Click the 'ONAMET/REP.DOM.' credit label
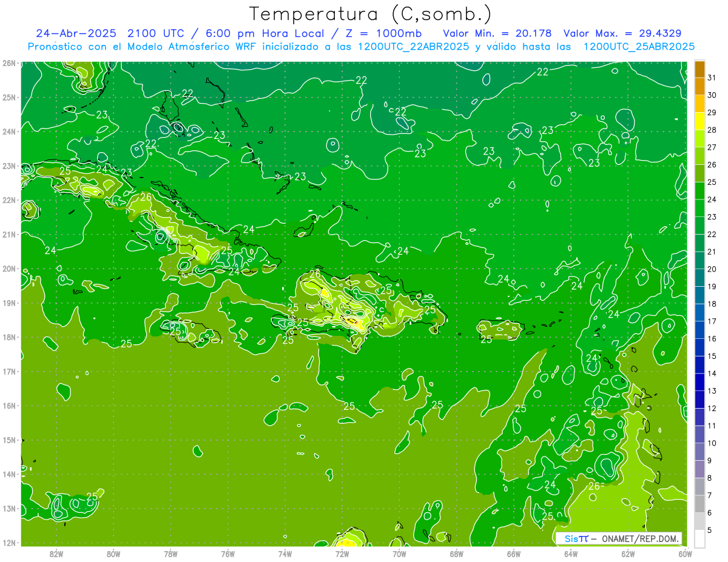The width and height of the screenshot is (728, 562). (640, 539)
